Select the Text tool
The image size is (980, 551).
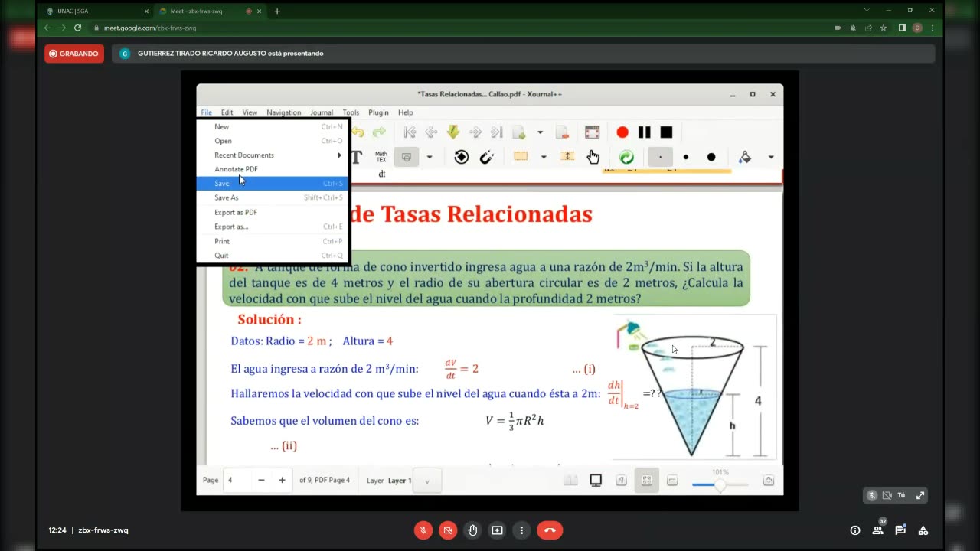357,157
